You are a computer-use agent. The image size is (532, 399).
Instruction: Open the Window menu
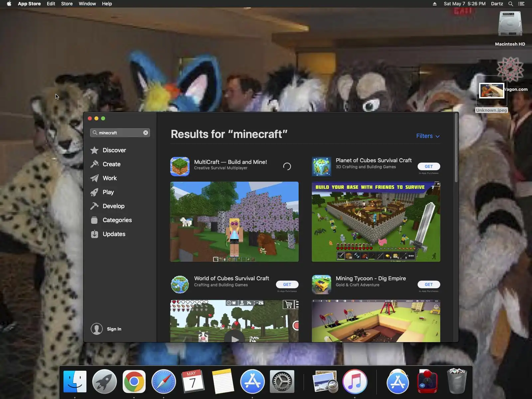click(87, 4)
